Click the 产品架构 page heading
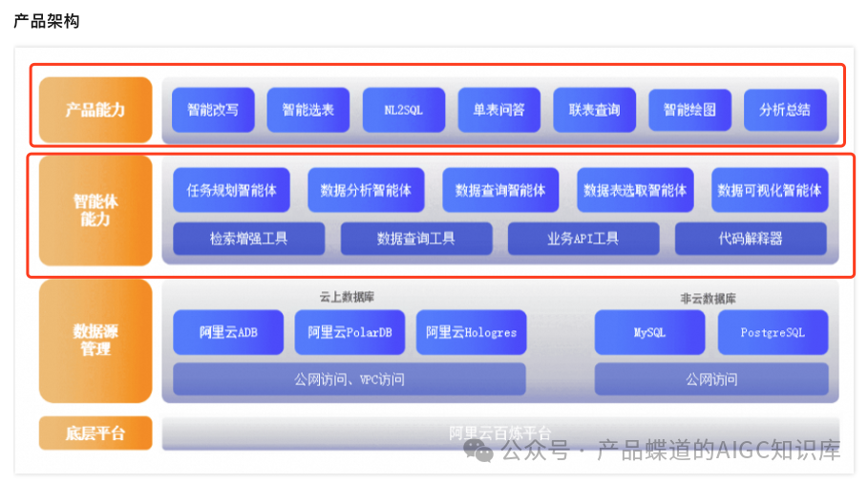 47,22
